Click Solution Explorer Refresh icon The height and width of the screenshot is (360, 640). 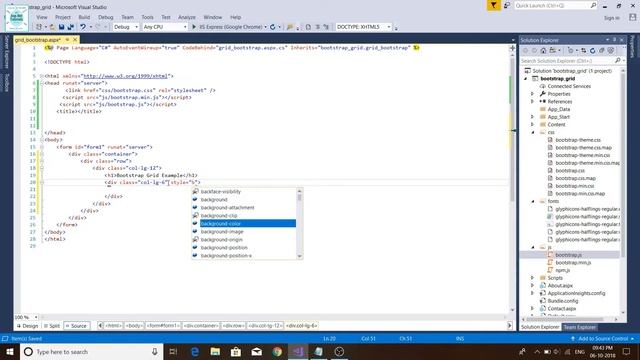click(x=592, y=51)
